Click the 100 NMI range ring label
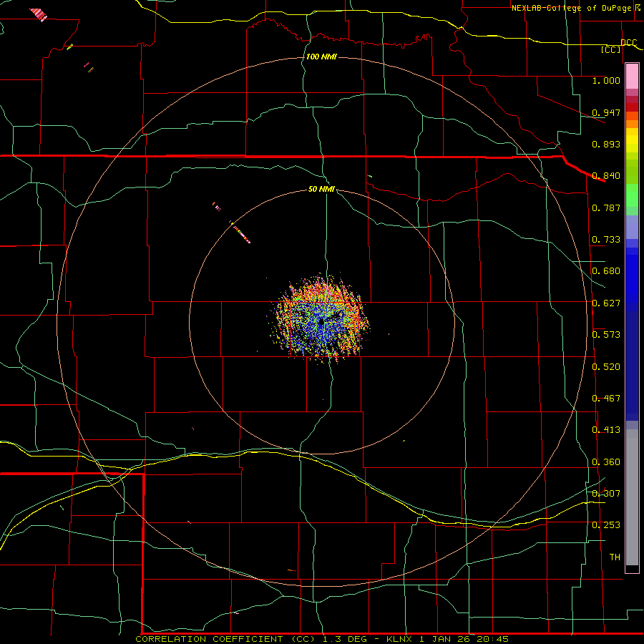Image resolution: width=644 pixels, height=644 pixels. [321, 57]
